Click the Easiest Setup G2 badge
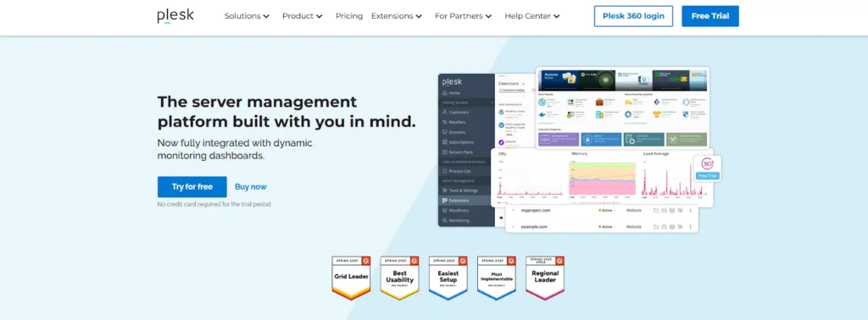Screen dimensions: 868x320 pyautogui.click(x=448, y=278)
